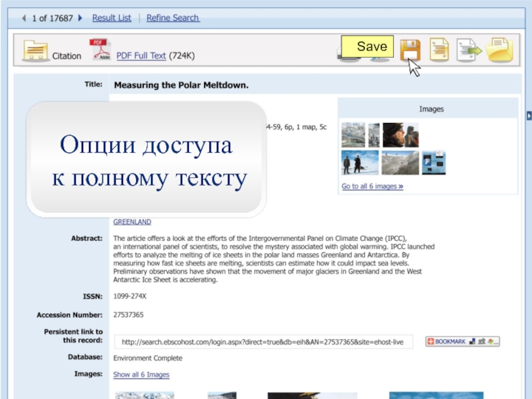Open thumbnail of bearded man in black hat
Viewport: 532px width, 399px height.
(401, 135)
